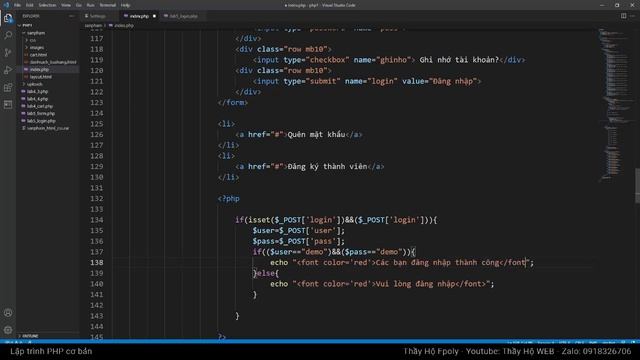Click the name="ghinho" checkbox input line
This screenshot has height=360, width=640.
point(389,60)
